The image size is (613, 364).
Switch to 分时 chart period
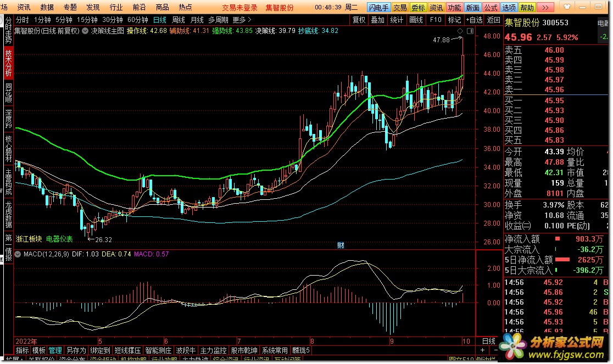pos(23,20)
